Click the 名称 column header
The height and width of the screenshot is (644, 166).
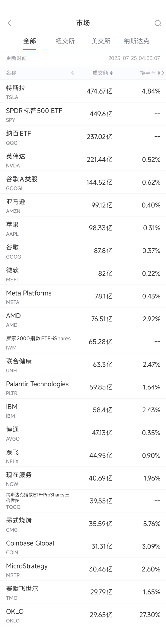(11, 73)
